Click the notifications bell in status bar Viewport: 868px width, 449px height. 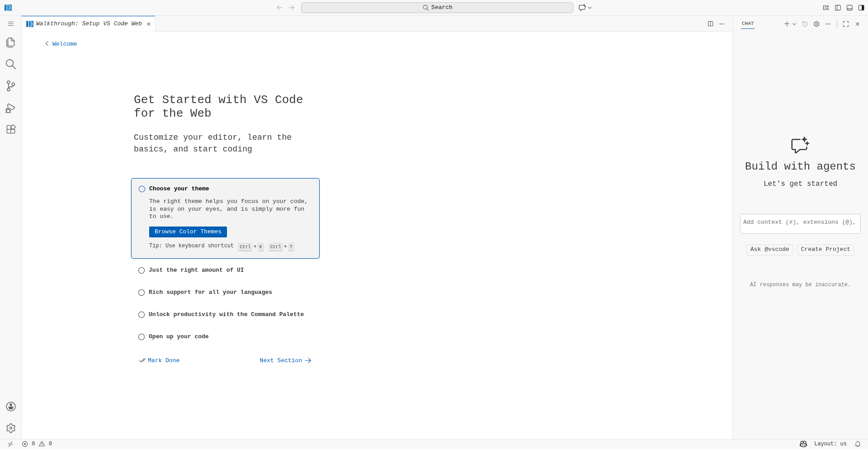coord(858,444)
